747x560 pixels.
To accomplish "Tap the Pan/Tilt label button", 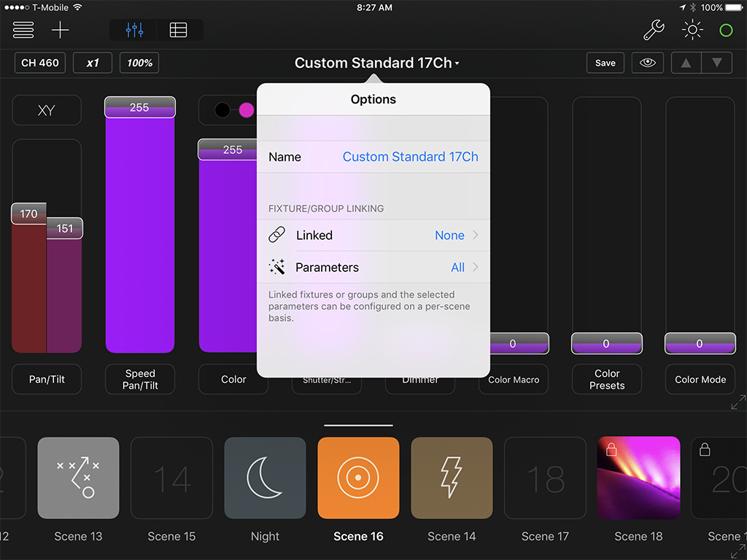I will click(x=47, y=379).
